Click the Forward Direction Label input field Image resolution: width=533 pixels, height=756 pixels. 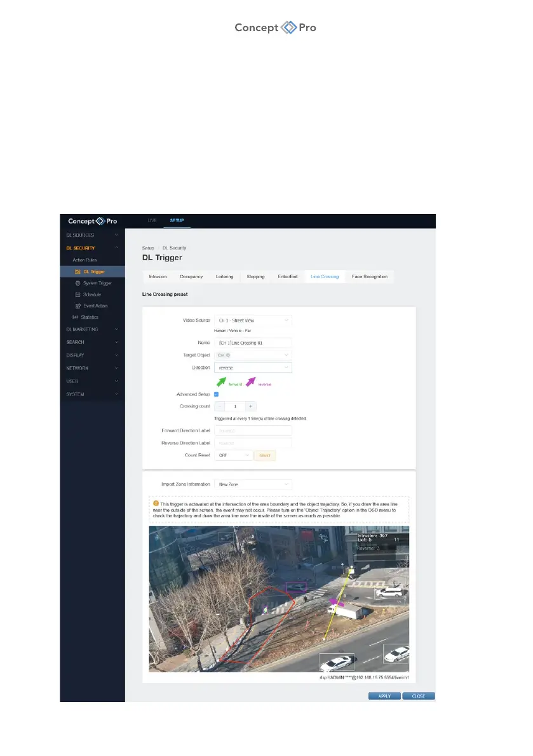pyautogui.click(x=252, y=431)
